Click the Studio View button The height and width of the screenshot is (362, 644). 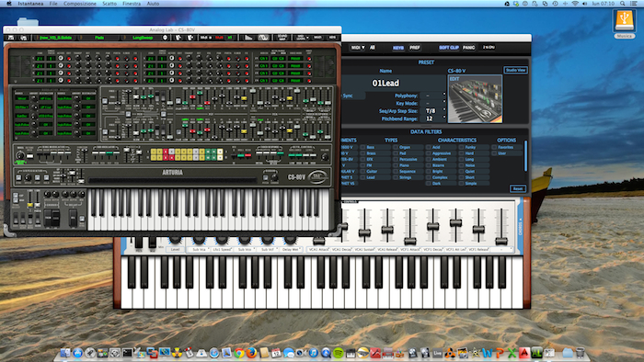point(515,70)
